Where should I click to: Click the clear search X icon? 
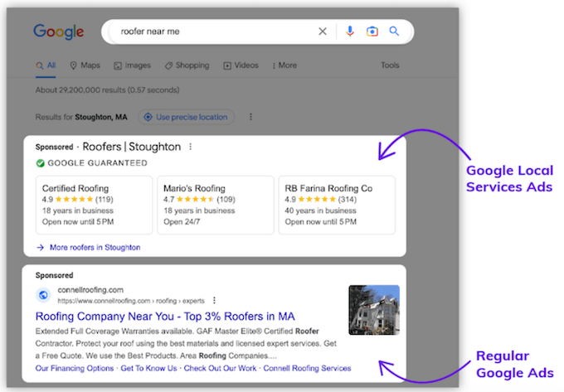coord(323,31)
